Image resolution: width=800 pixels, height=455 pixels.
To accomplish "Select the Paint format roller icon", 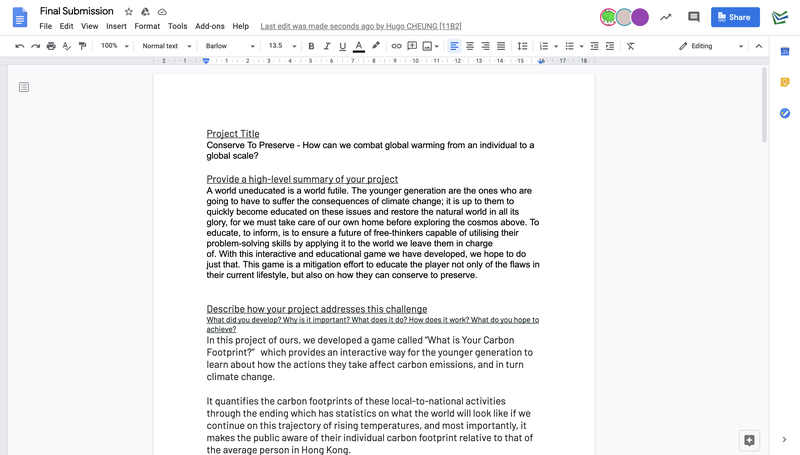I will (82, 46).
